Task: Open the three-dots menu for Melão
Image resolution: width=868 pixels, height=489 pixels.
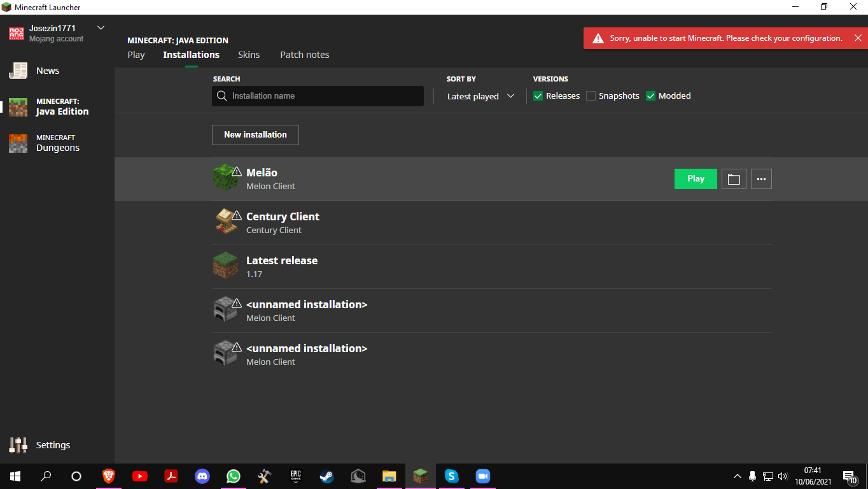Action: pos(761,179)
